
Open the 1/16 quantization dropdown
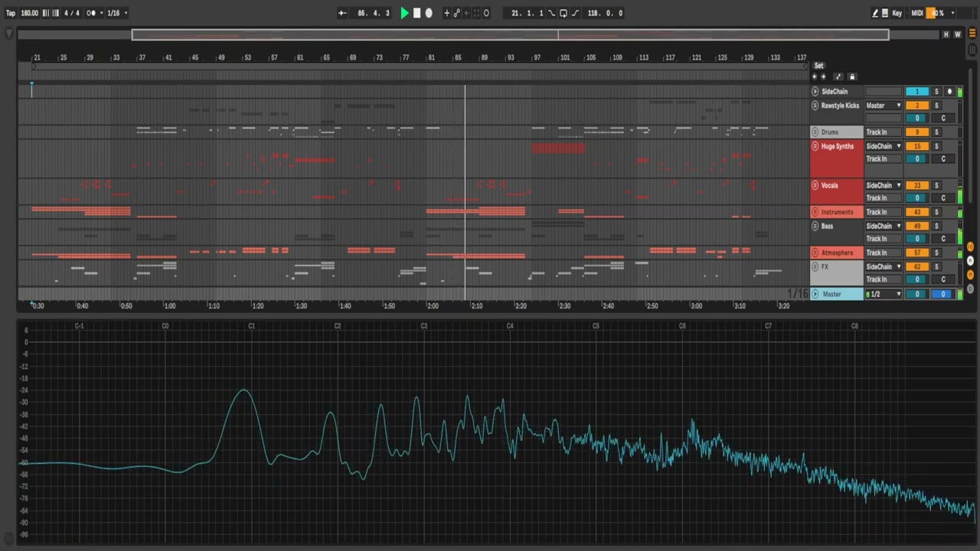[116, 13]
